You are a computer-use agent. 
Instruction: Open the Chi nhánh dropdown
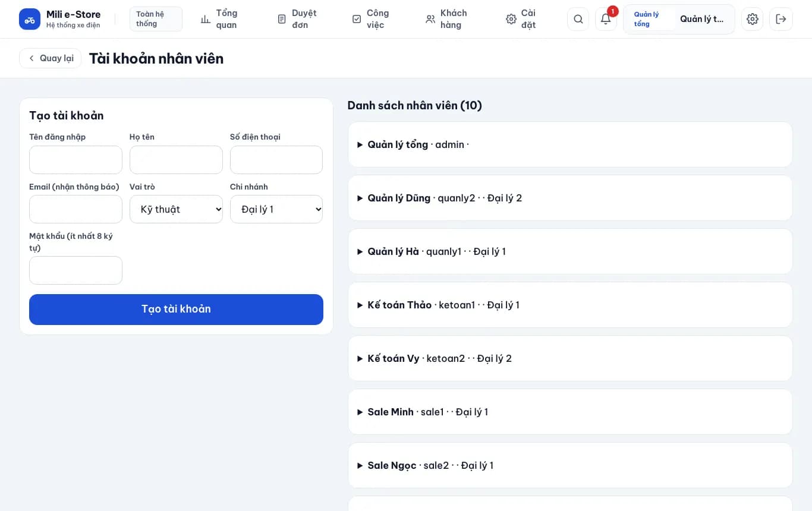point(276,209)
